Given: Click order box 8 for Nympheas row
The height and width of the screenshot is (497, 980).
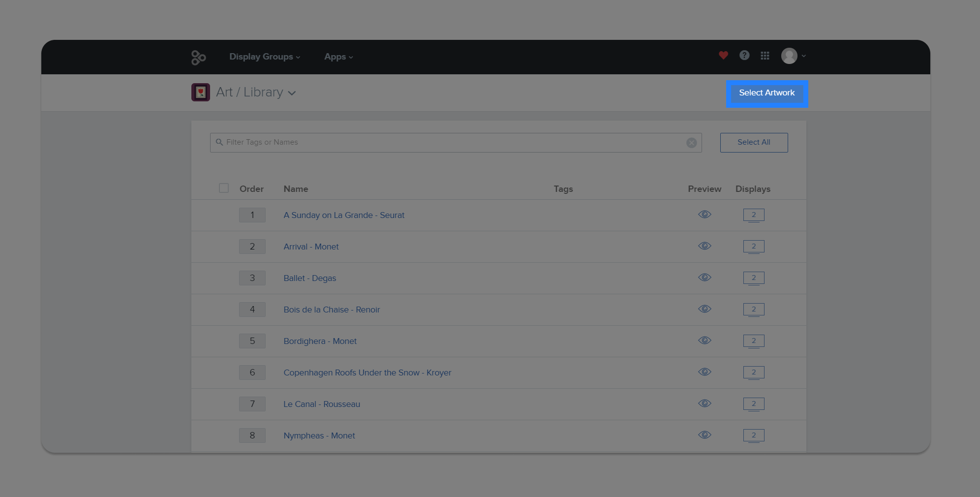Looking at the screenshot, I should point(252,435).
